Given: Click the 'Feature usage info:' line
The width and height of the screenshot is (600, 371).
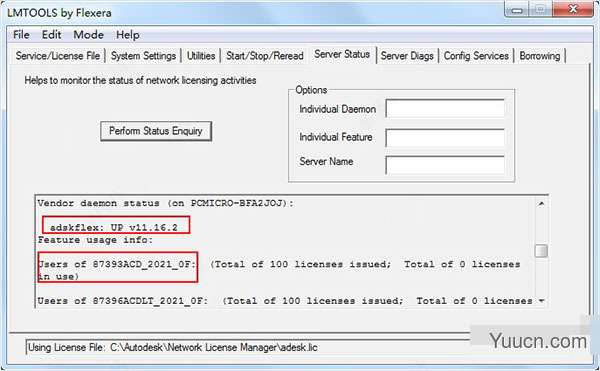Looking at the screenshot, I should click(95, 240).
